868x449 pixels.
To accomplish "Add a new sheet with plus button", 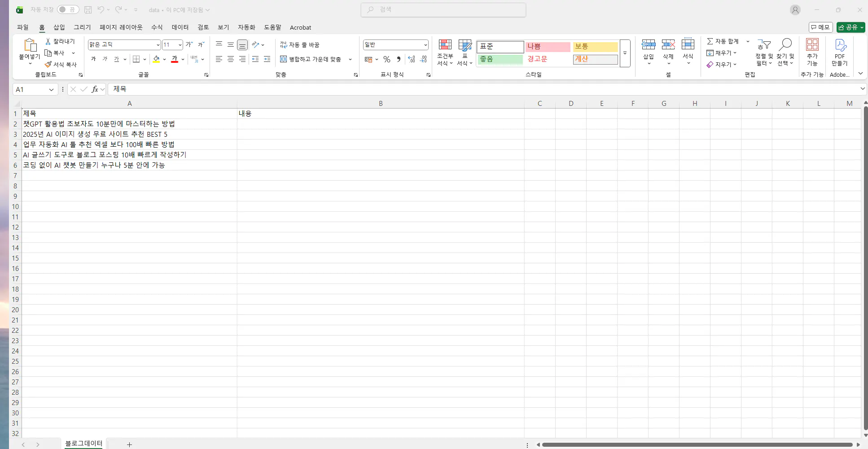I will [129, 445].
